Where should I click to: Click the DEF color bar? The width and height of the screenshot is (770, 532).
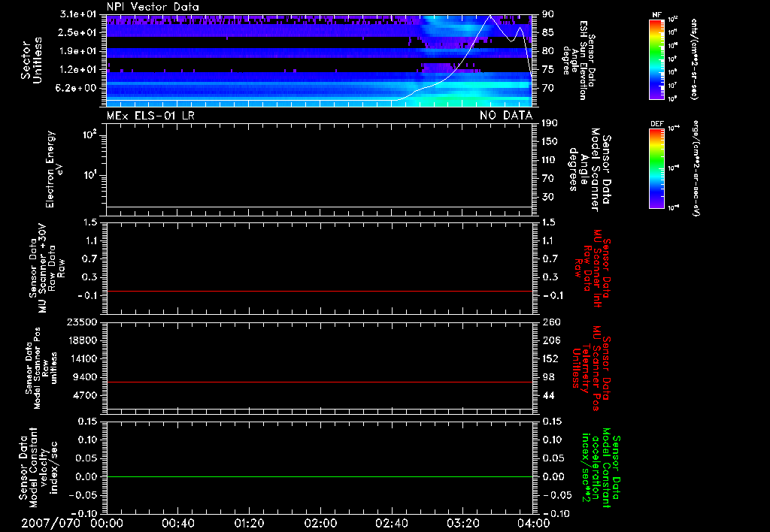pos(656,168)
